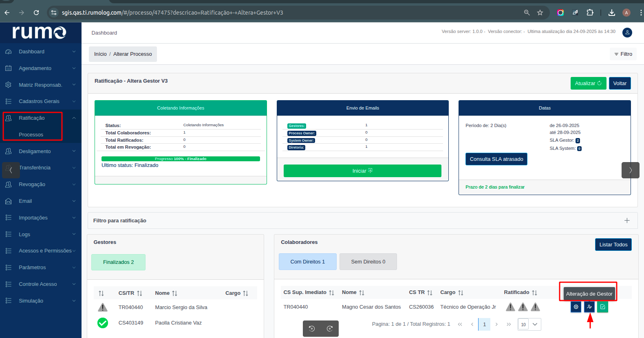Click the redo rotate-right icon in dark toolbar
Viewport: 644px width, 338px height.
click(x=330, y=329)
